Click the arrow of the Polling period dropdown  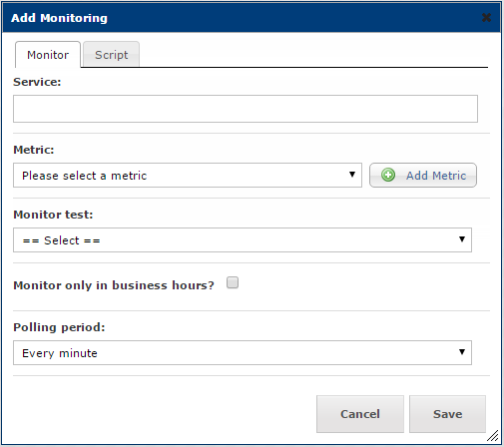pos(462,352)
